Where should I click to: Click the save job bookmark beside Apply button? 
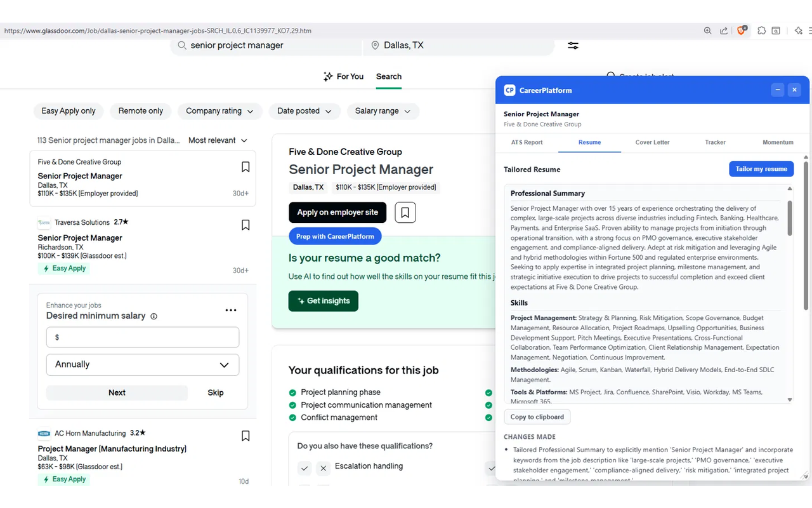coord(405,212)
